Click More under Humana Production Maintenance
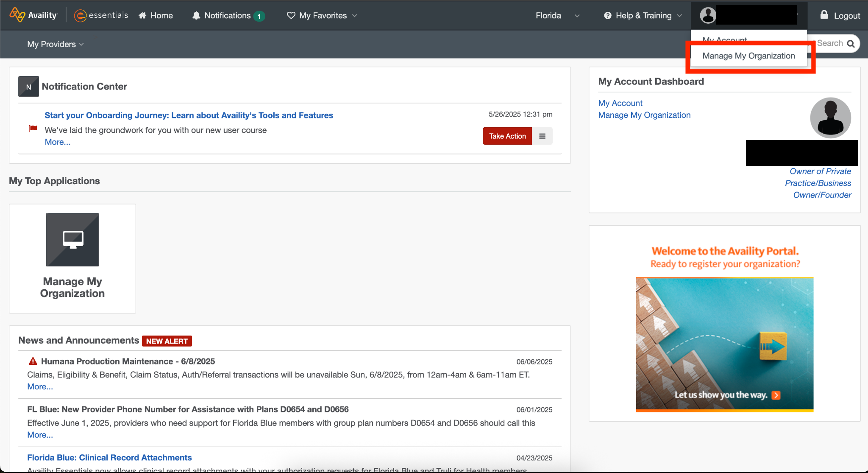 point(40,386)
